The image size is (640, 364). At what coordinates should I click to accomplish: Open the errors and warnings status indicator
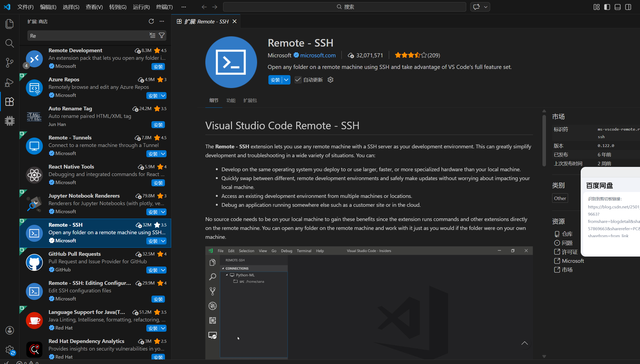[27, 362]
